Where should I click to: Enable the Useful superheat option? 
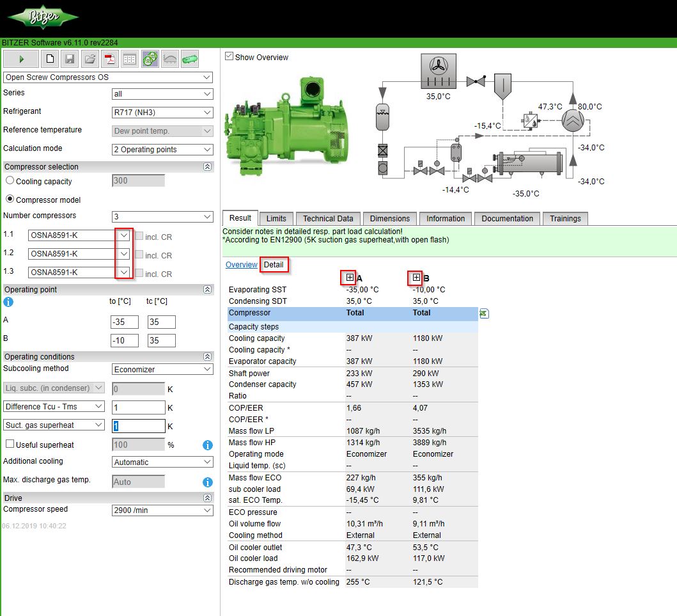(9, 445)
